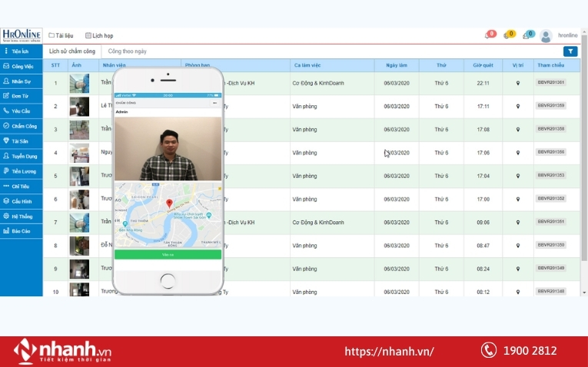Image resolution: width=588 pixels, height=367 pixels.
Task: Click the hronline user avatar
Action: tap(546, 36)
